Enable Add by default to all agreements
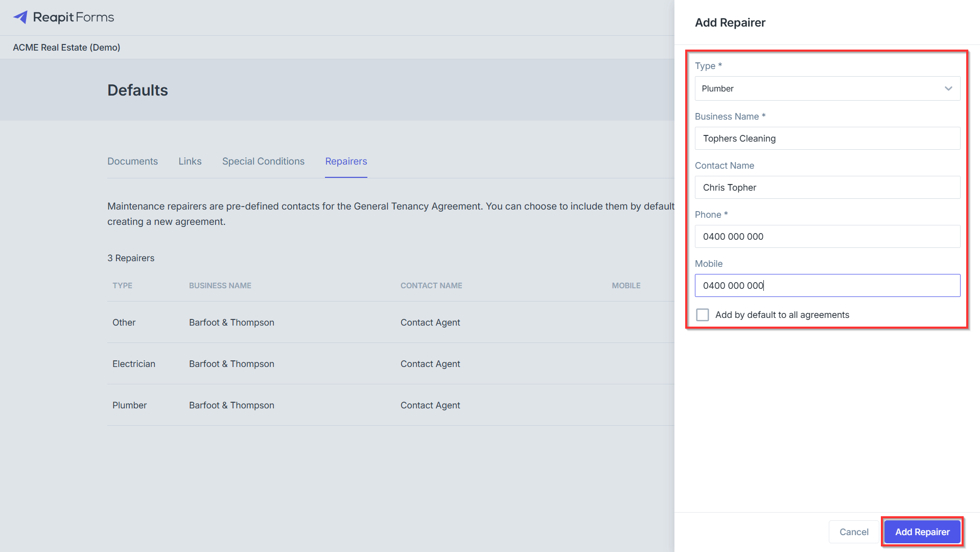This screenshot has height=552, width=980. (703, 315)
